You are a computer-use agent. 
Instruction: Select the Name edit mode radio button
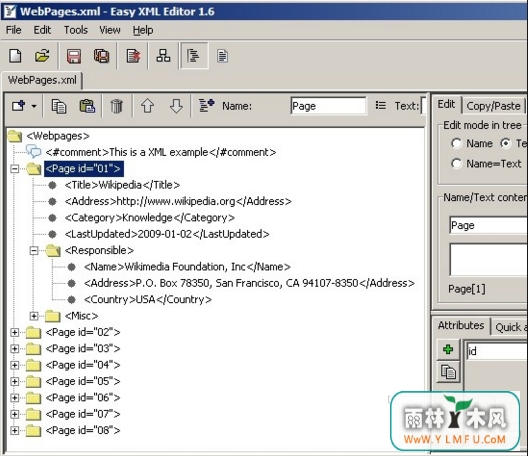(456, 143)
